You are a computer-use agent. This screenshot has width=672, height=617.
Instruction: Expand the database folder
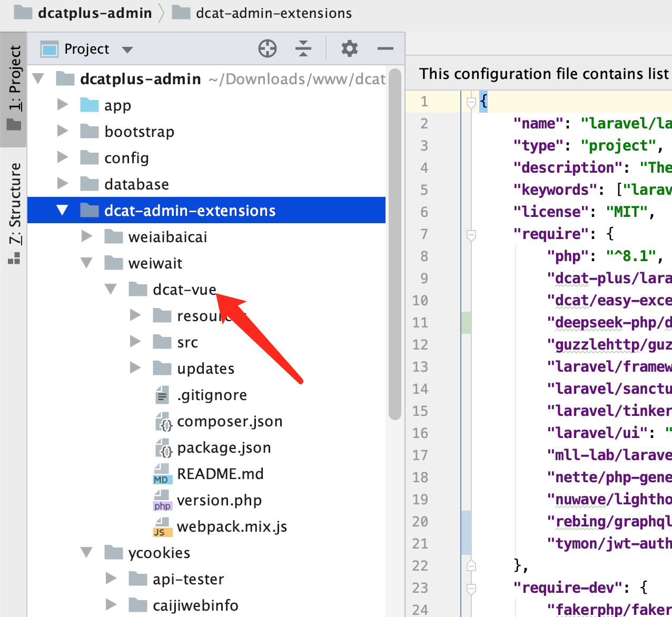click(62, 183)
